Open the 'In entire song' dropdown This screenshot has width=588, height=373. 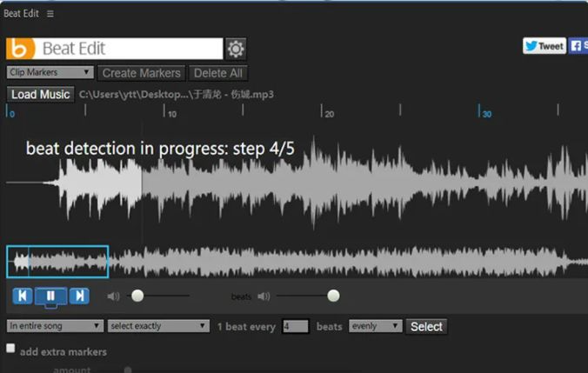coord(55,326)
